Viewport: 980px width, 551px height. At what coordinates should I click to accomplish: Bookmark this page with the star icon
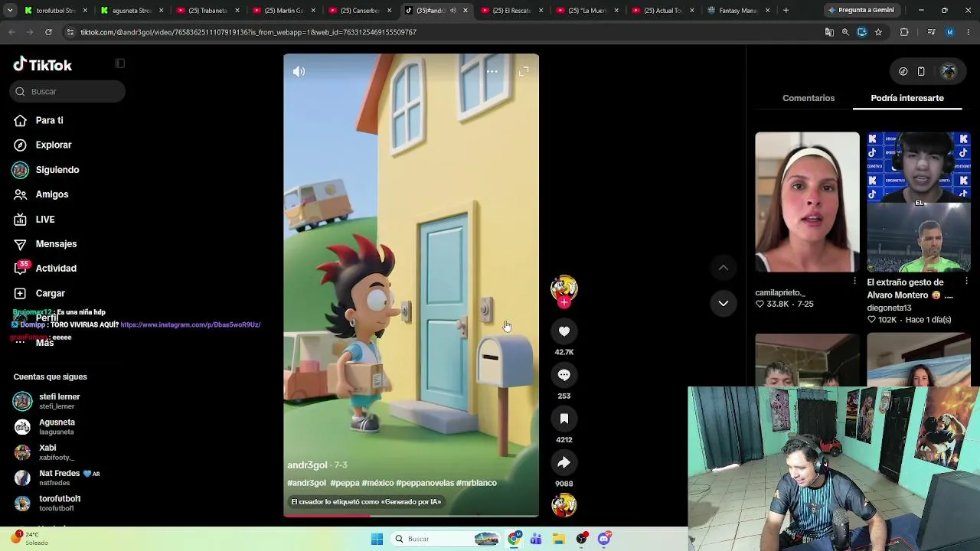(878, 32)
